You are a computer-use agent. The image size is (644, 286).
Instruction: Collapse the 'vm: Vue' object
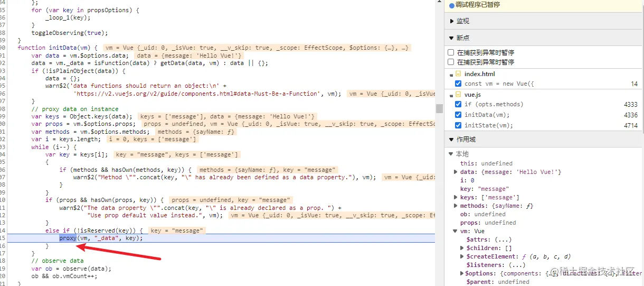(x=456, y=231)
